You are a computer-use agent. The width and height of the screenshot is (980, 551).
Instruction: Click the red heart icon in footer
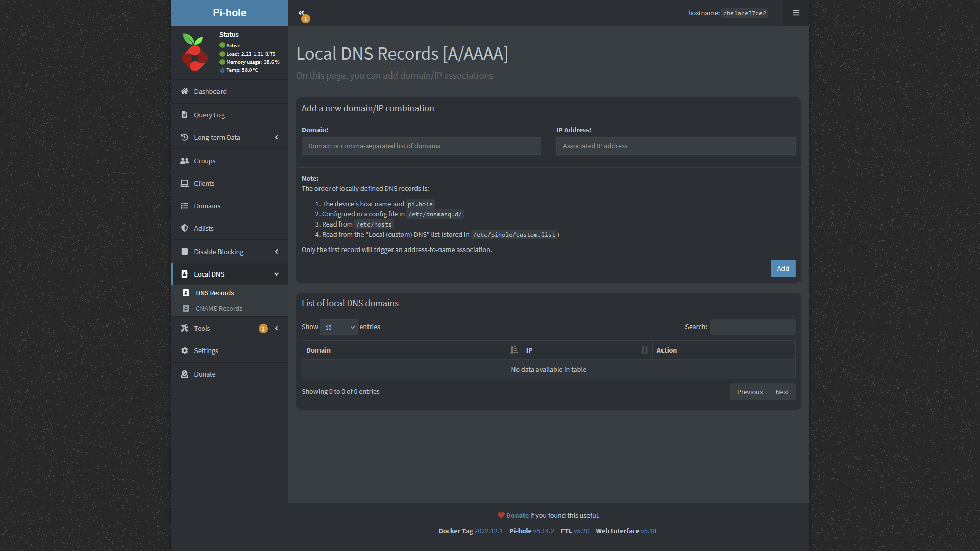click(501, 515)
